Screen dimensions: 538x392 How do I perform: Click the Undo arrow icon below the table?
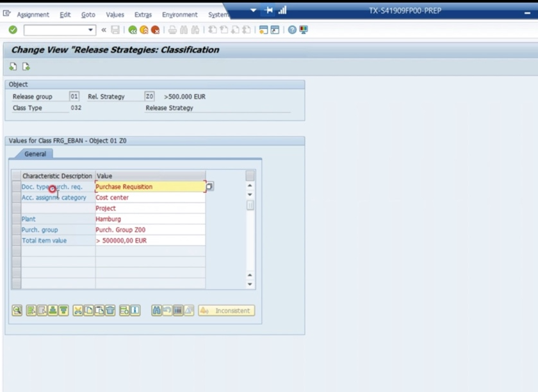tap(167, 311)
